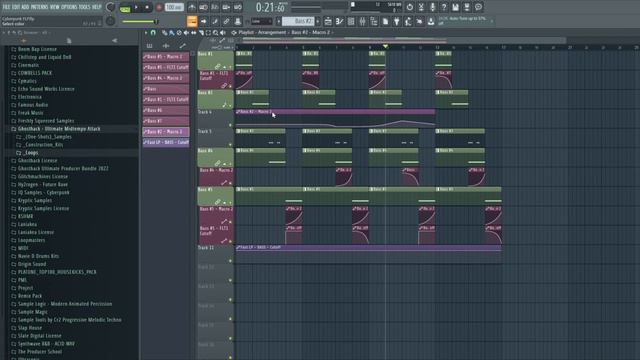
Task: Click the render/export icon
Action: click(467, 7)
